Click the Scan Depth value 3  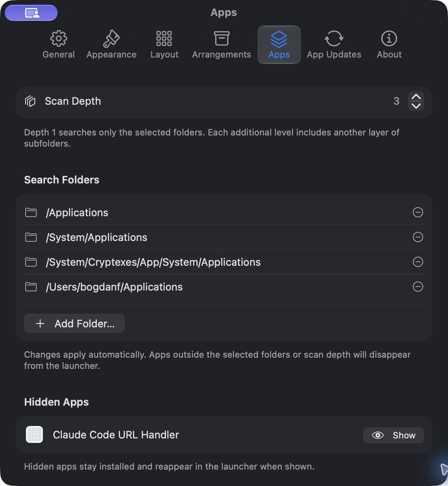[x=396, y=101]
